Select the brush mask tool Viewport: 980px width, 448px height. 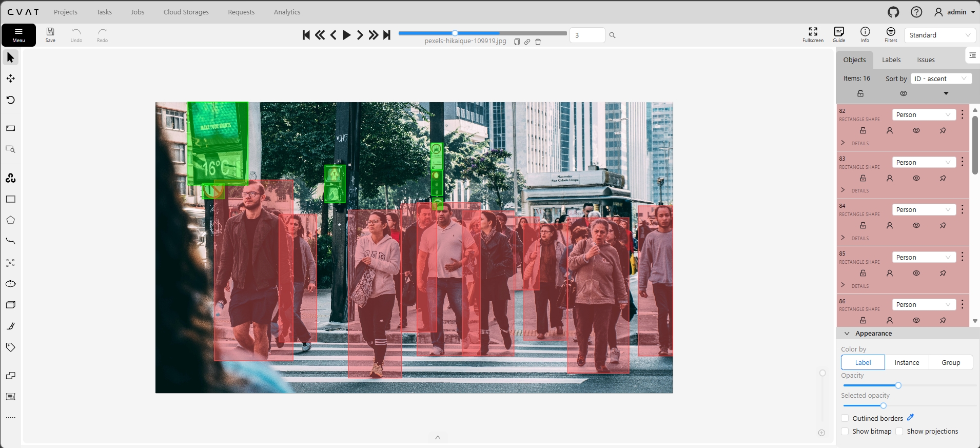[10, 326]
